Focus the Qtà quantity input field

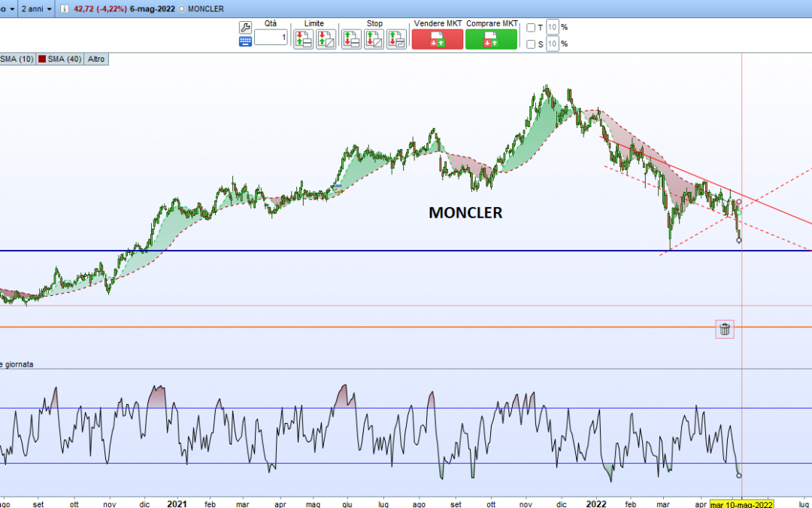click(x=271, y=38)
